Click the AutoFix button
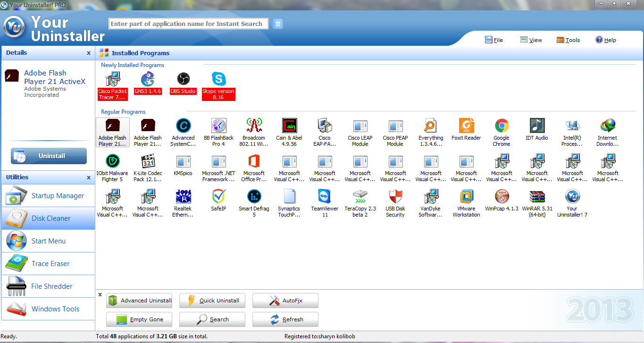This screenshot has height=343, width=644. pyautogui.click(x=285, y=301)
